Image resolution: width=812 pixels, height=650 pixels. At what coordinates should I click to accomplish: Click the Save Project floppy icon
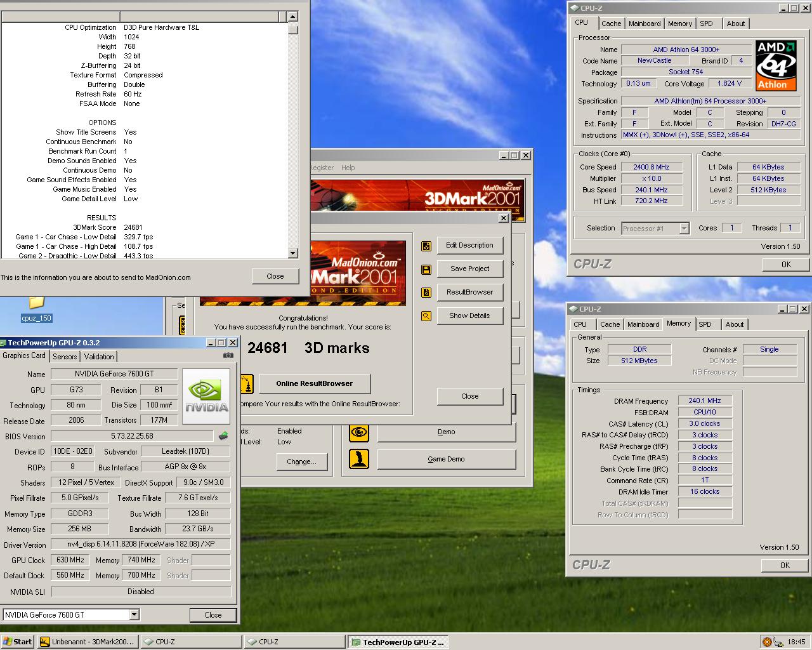(x=426, y=269)
